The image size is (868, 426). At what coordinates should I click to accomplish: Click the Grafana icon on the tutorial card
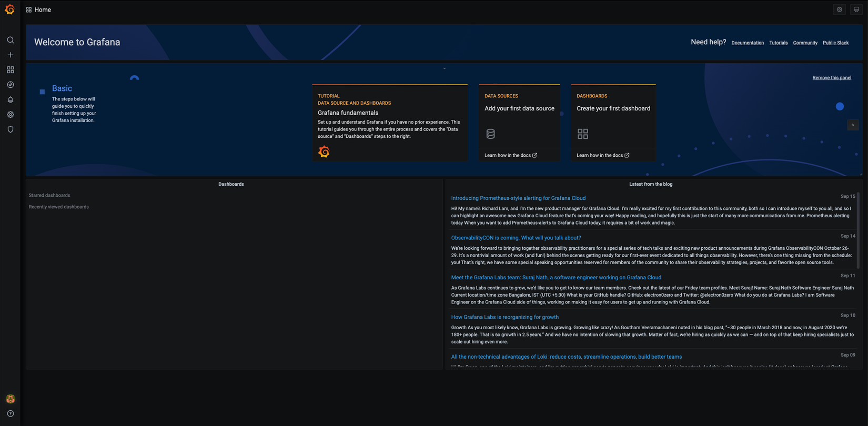[324, 151]
